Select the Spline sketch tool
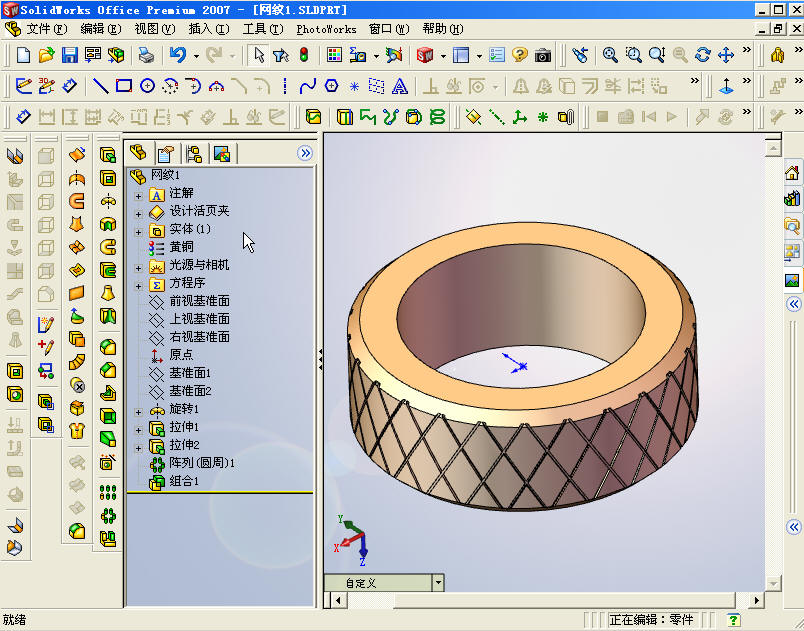This screenshot has height=631, width=804. 308,86
